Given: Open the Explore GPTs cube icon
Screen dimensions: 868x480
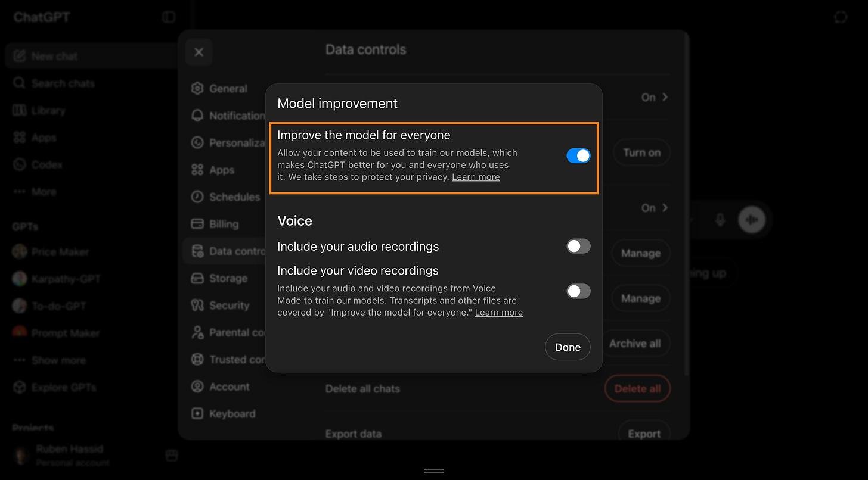Looking at the screenshot, I should [x=20, y=387].
